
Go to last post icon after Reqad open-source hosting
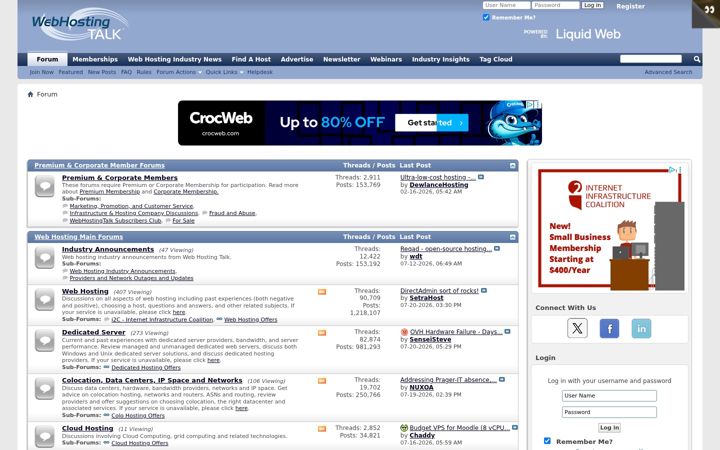(x=497, y=248)
